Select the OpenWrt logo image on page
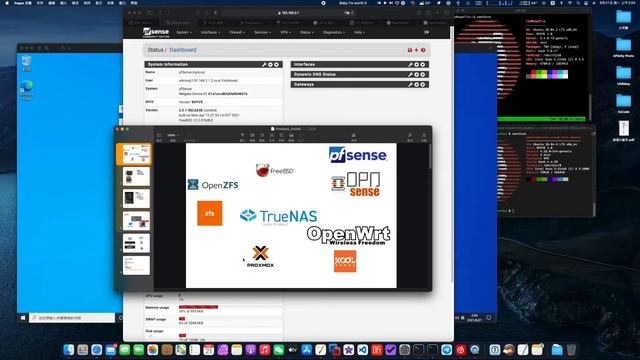 point(349,235)
